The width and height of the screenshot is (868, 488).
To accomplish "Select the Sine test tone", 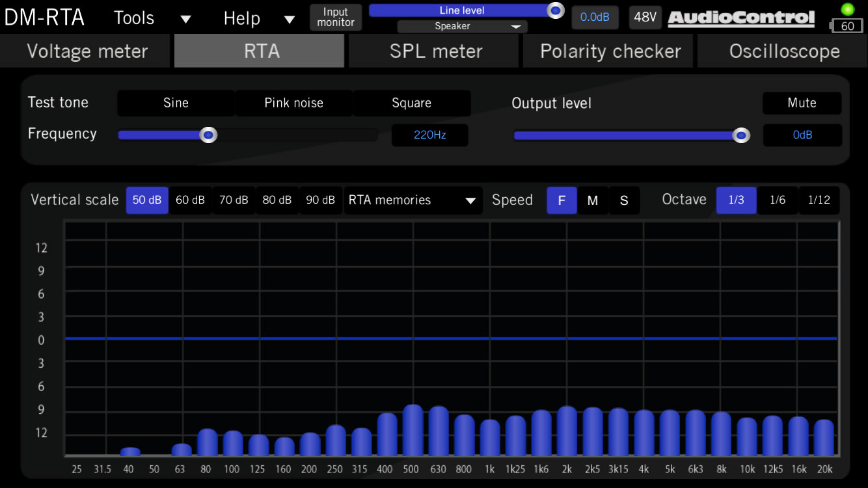I will pos(176,103).
